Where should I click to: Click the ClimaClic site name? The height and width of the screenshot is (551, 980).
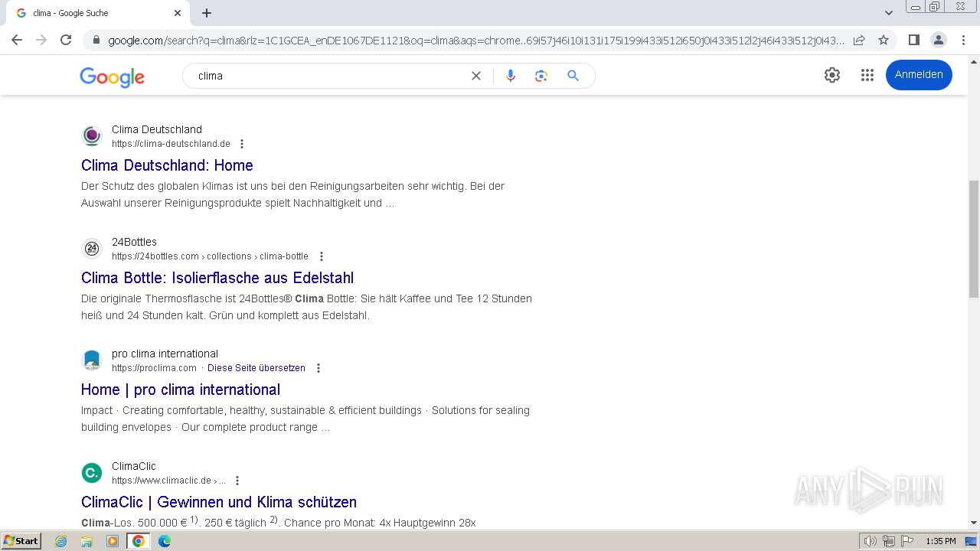coord(134,466)
